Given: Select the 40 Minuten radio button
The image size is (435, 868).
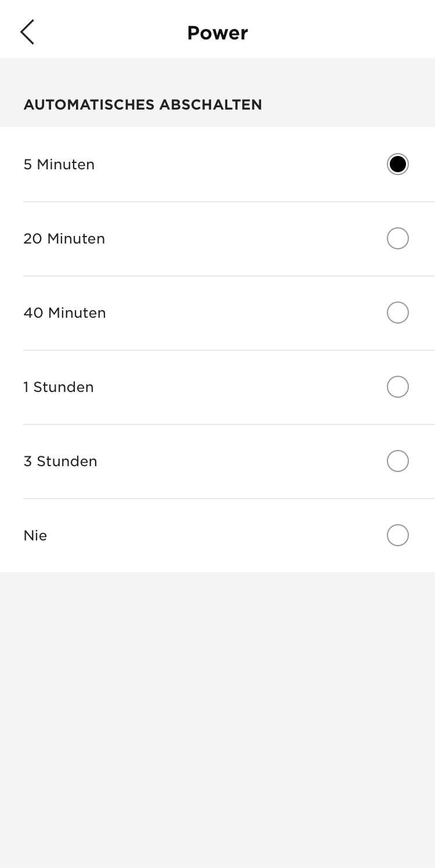Looking at the screenshot, I should (x=398, y=313).
